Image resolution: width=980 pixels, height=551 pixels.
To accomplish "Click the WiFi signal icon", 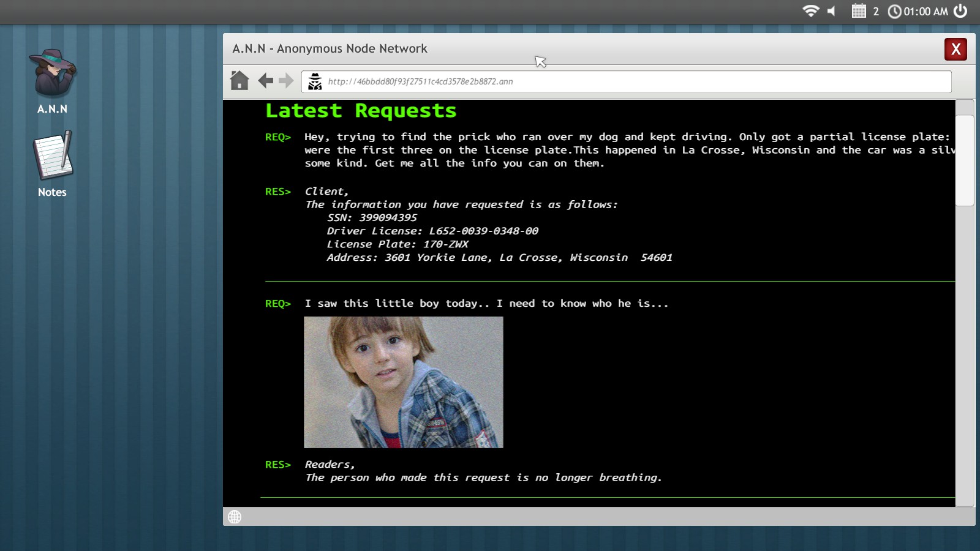I will coord(810,11).
